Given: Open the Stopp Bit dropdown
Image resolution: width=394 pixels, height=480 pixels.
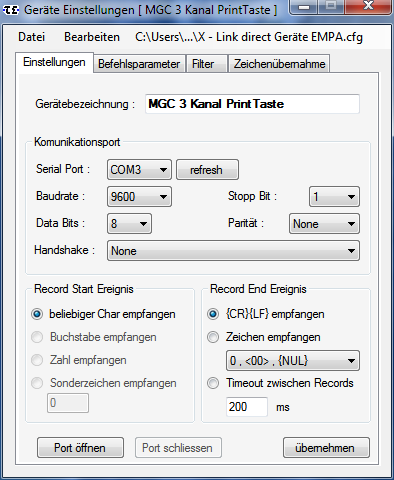Looking at the screenshot, I should [334, 197].
